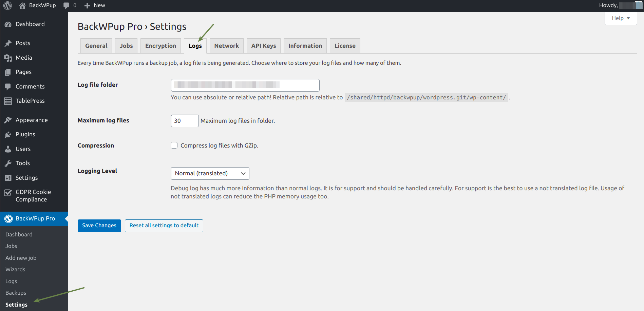Screen dimensions: 644x311
Task: Open the Backups submenu link
Action: 16,293
